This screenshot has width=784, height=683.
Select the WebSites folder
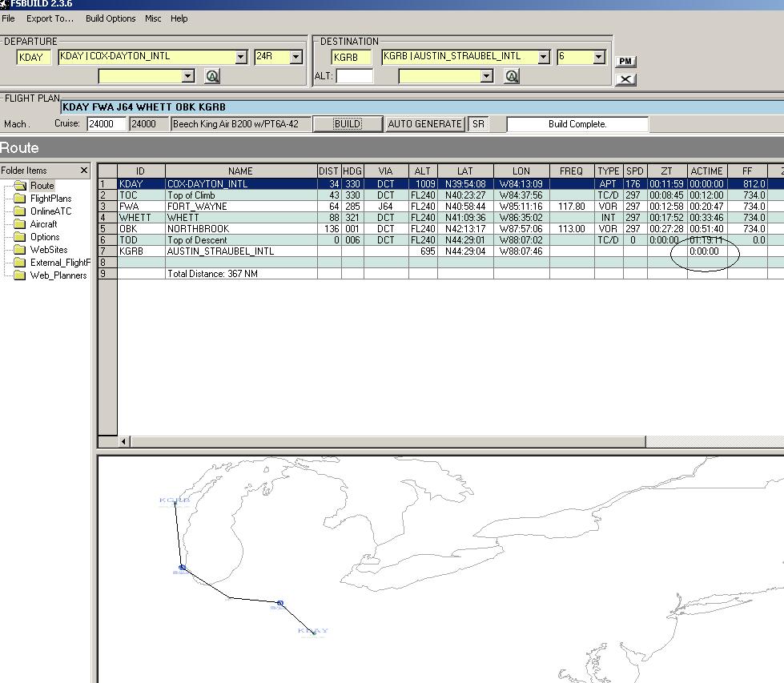(x=49, y=250)
